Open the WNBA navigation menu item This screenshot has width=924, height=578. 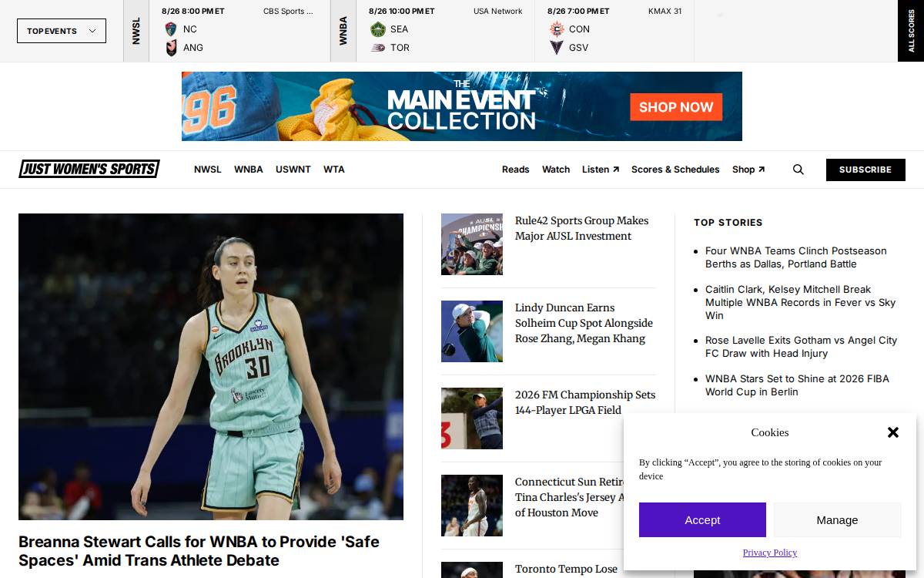pyautogui.click(x=249, y=170)
